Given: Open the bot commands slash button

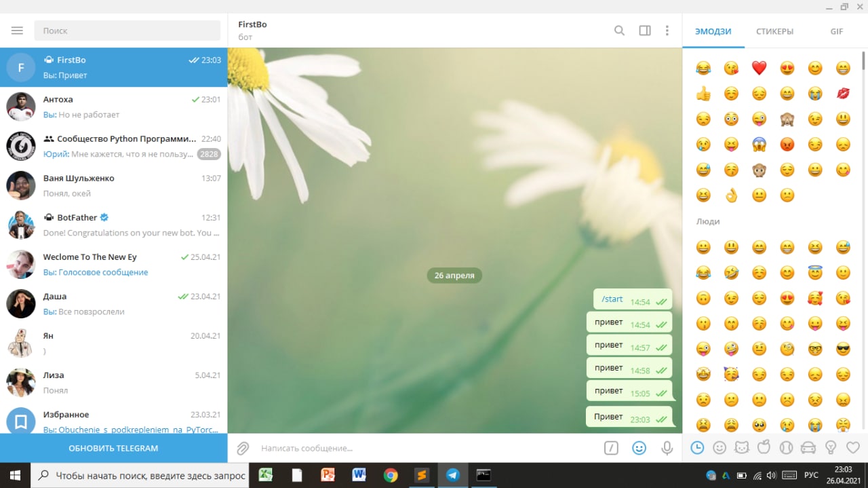Looking at the screenshot, I should (x=611, y=448).
